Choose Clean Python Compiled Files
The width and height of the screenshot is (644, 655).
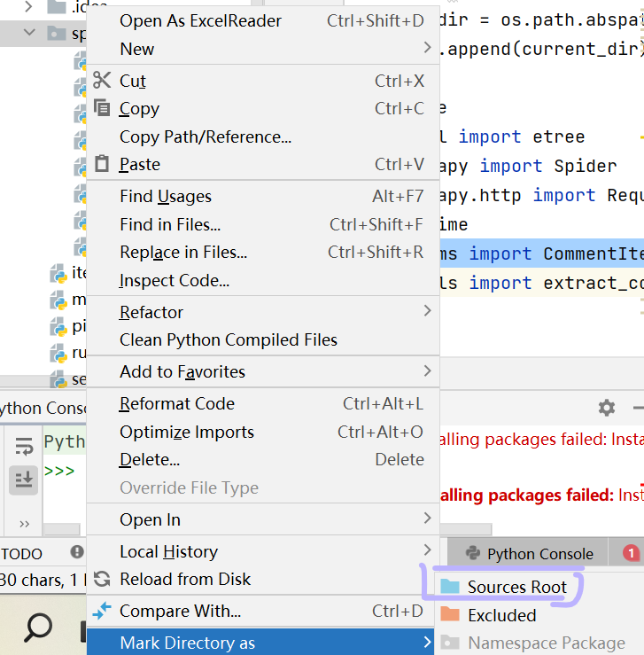(x=263, y=339)
